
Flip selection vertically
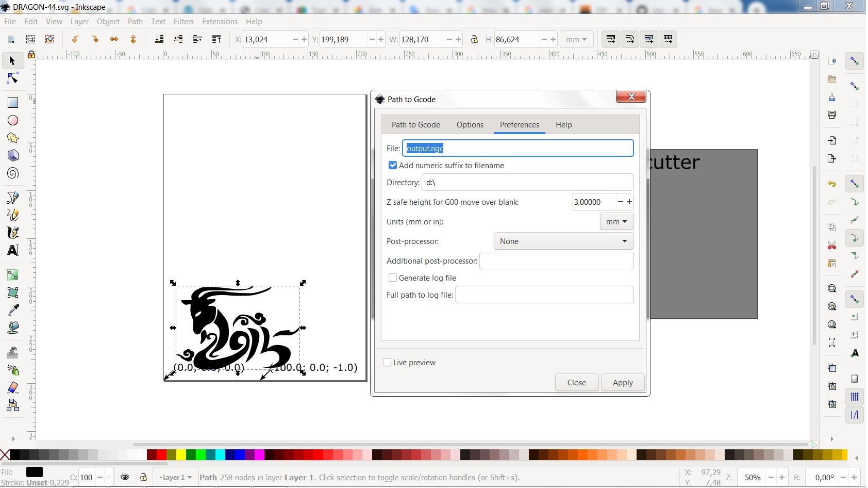point(133,39)
